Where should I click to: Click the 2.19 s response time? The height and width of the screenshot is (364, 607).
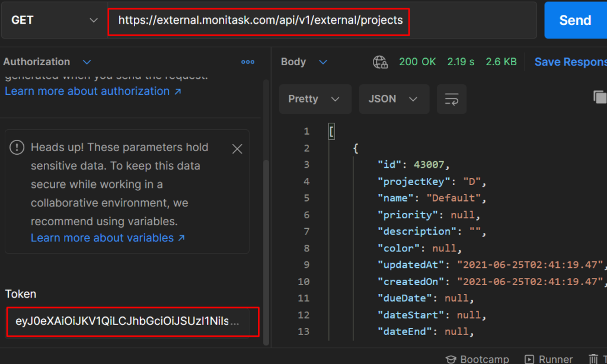(461, 62)
